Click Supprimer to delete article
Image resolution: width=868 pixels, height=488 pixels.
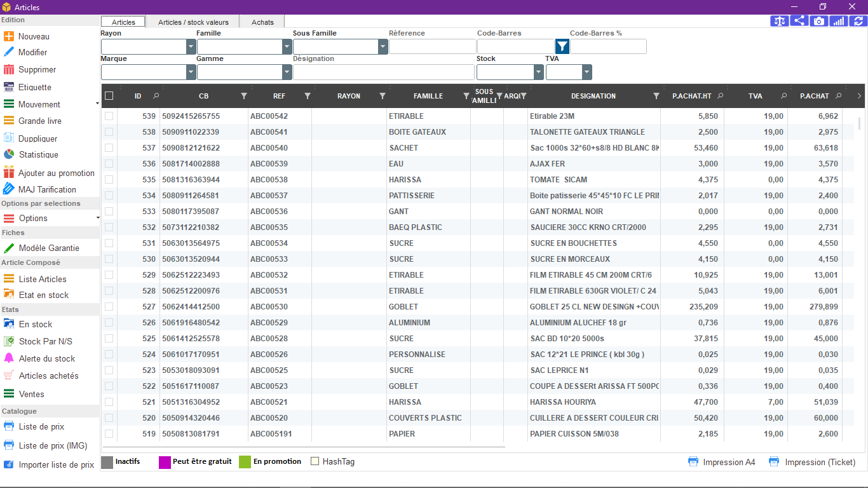click(30, 70)
